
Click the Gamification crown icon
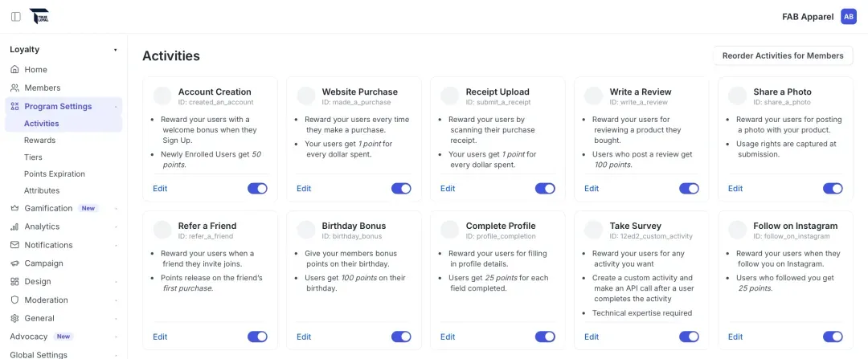tap(15, 209)
